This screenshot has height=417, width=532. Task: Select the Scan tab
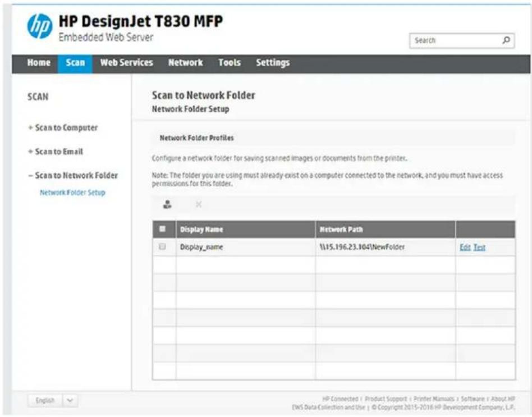point(75,63)
